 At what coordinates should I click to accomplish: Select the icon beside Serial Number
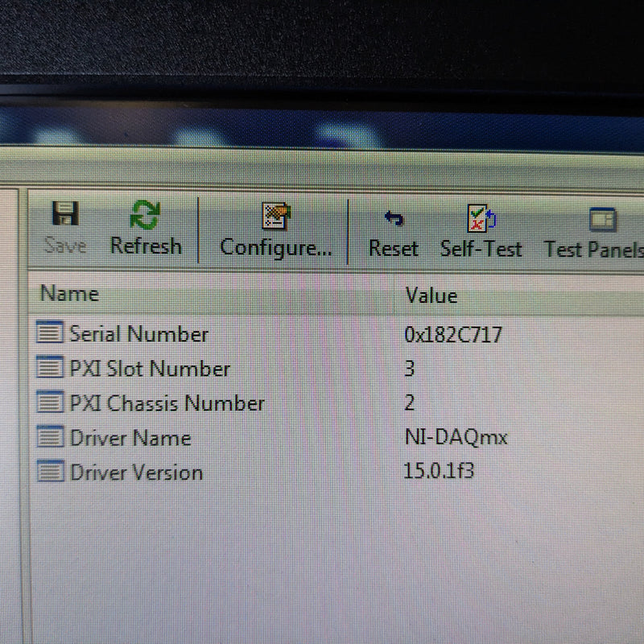pyautogui.click(x=50, y=332)
